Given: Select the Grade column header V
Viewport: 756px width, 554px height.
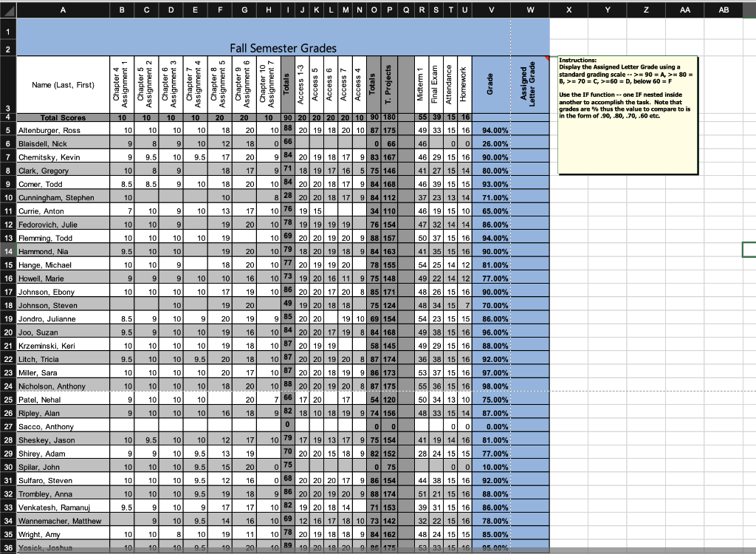Looking at the screenshot, I should [490, 10].
